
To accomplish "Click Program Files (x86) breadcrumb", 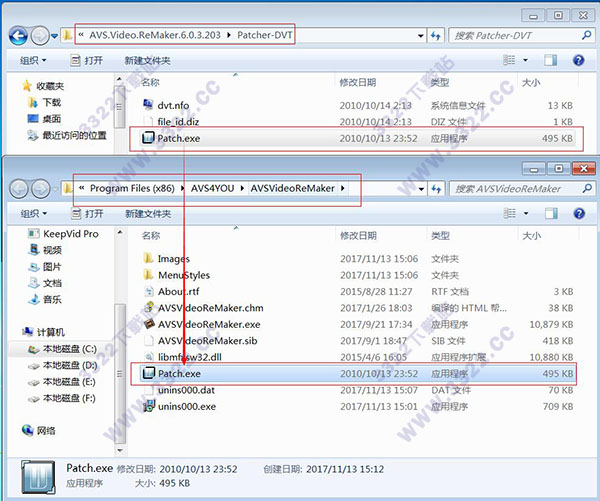I will (132, 188).
